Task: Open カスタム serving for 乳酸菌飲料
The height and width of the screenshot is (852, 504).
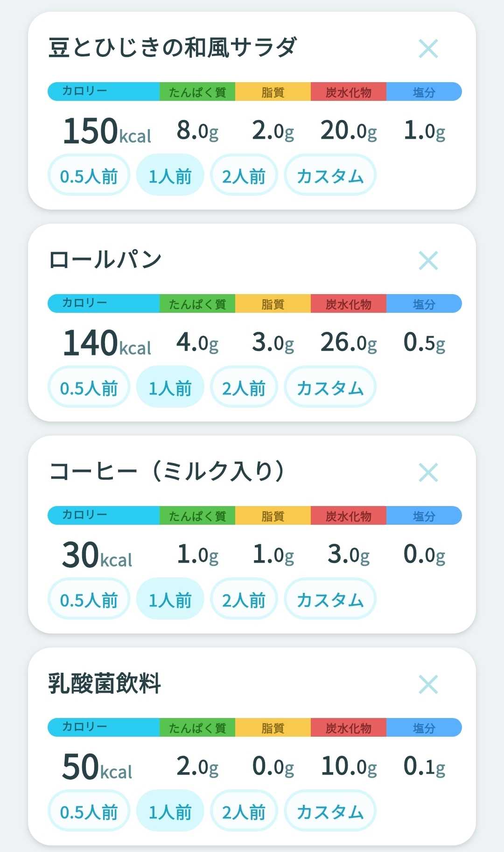Action: [330, 811]
